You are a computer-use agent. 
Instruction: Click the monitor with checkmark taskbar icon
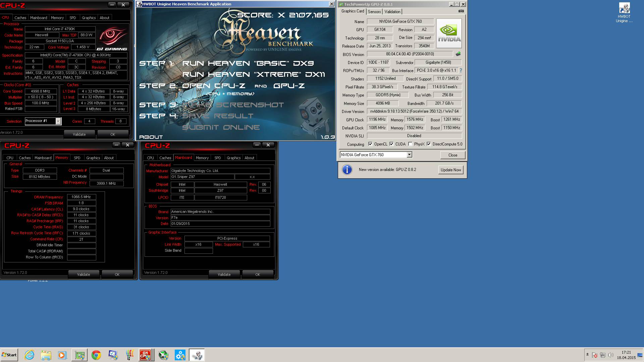point(113,355)
